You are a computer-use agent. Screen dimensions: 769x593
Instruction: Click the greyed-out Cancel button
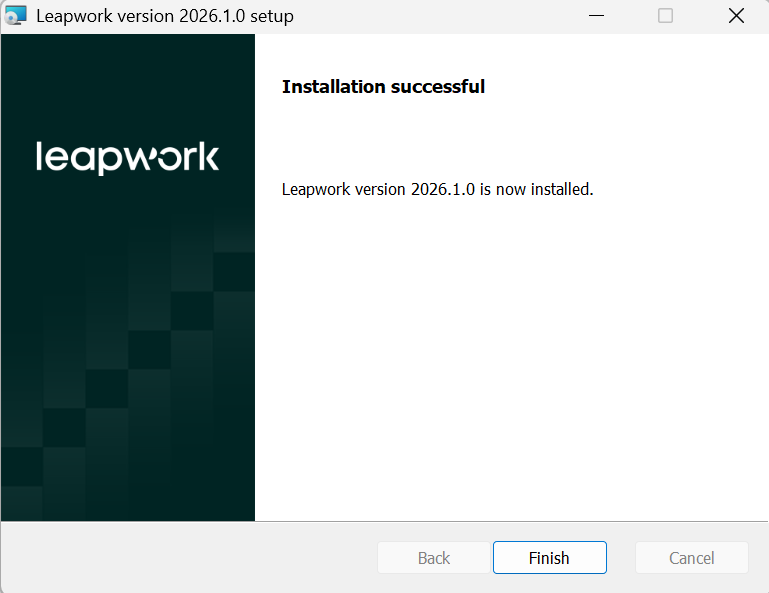coord(692,558)
